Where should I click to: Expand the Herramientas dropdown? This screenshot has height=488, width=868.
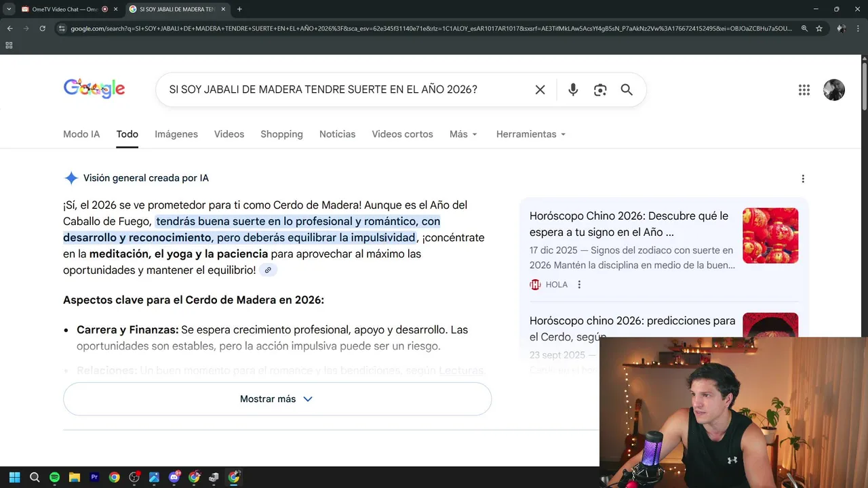click(x=531, y=134)
